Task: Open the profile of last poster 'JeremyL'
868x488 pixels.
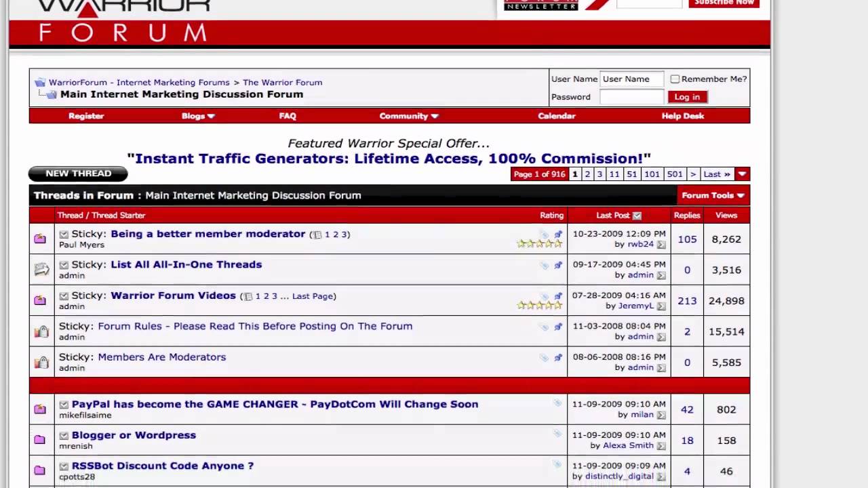Action: coord(635,306)
